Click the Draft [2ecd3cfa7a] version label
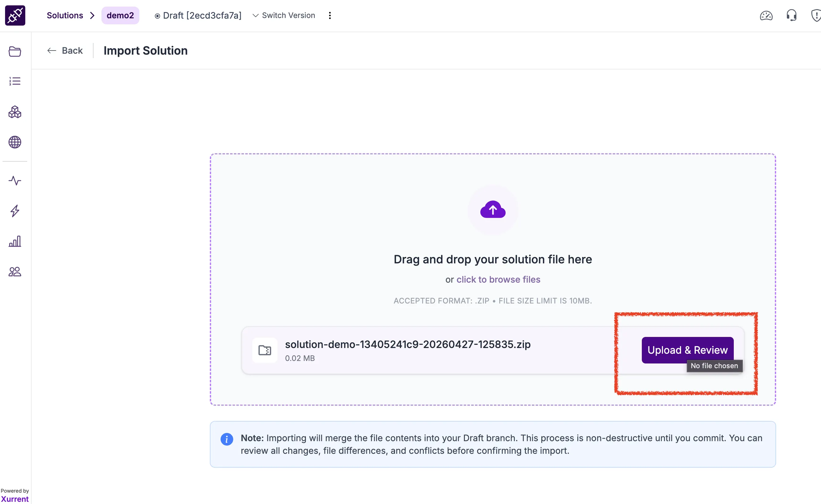Image resolution: width=821 pixels, height=504 pixels. pyautogui.click(x=198, y=15)
